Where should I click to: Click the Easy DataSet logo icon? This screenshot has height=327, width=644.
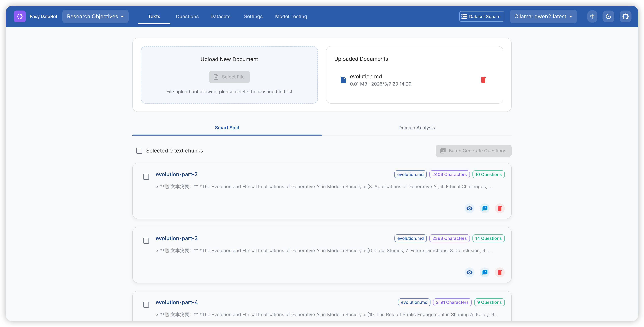click(x=19, y=16)
